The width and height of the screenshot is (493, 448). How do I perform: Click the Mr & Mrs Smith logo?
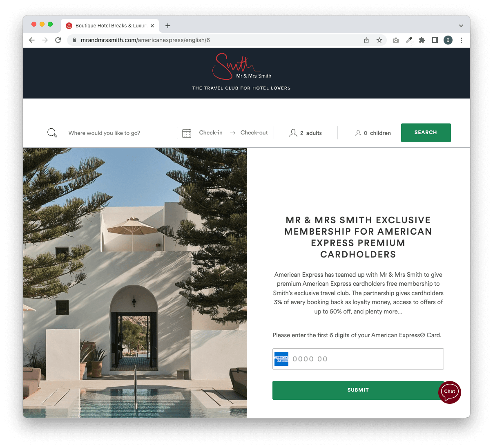tap(241, 67)
